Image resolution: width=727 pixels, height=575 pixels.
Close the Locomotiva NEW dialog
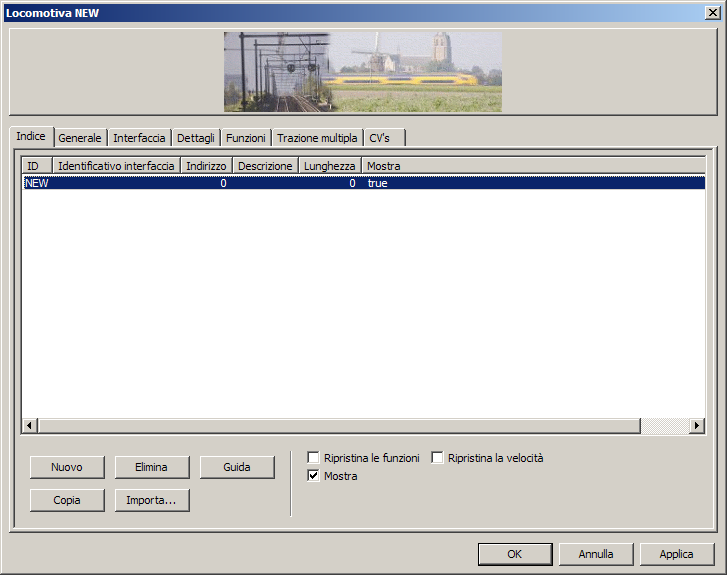712,12
